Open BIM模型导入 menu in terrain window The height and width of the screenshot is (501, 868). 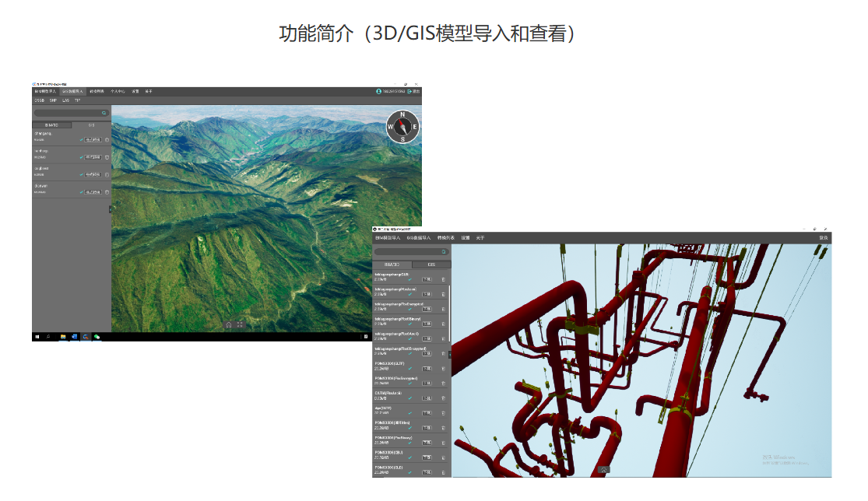pyautogui.click(x=45, y=91)
